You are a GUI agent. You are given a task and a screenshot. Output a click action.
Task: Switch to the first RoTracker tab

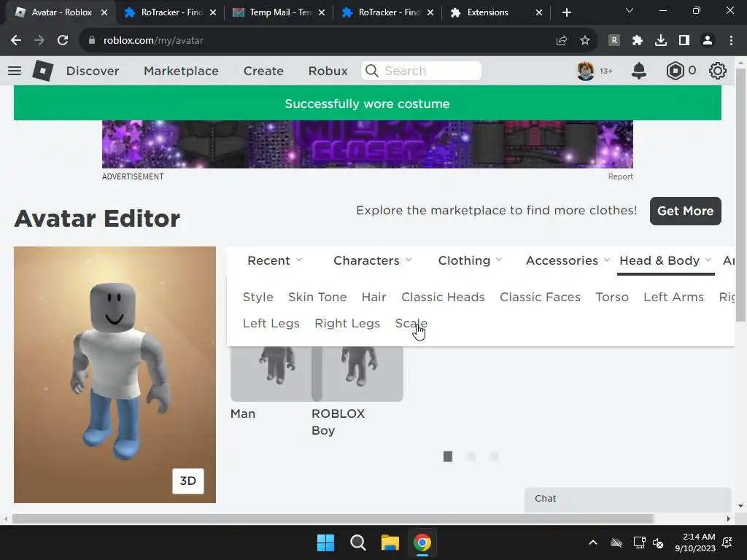[170, 12]
